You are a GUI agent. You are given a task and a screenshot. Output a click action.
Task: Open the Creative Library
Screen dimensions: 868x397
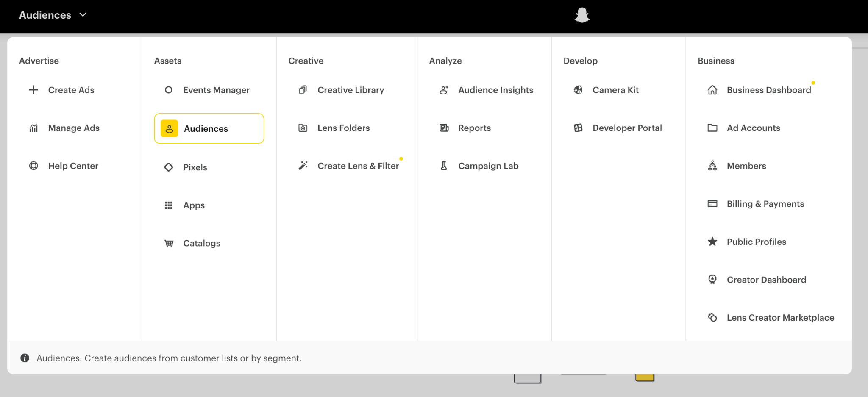coord(351,90)
